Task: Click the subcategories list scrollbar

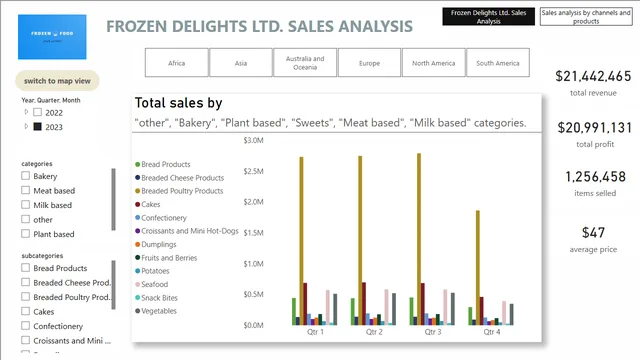Action: (x=113, y=285)
